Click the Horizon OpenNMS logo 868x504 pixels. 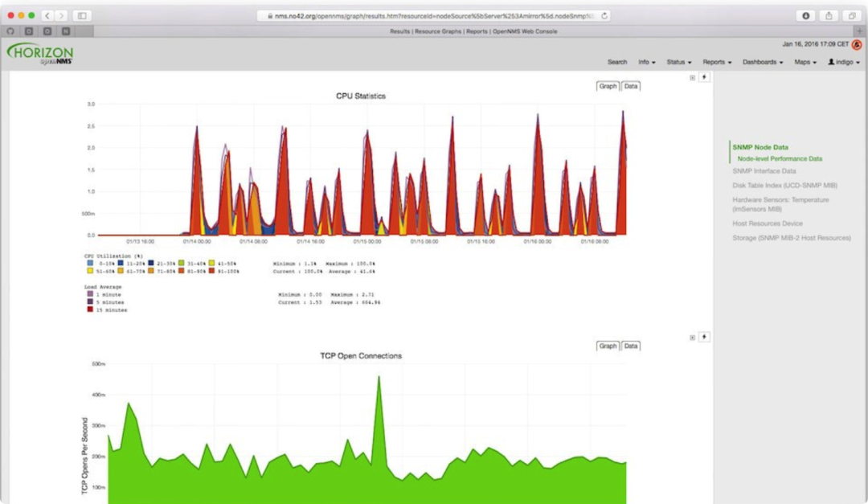click(40, 54)
